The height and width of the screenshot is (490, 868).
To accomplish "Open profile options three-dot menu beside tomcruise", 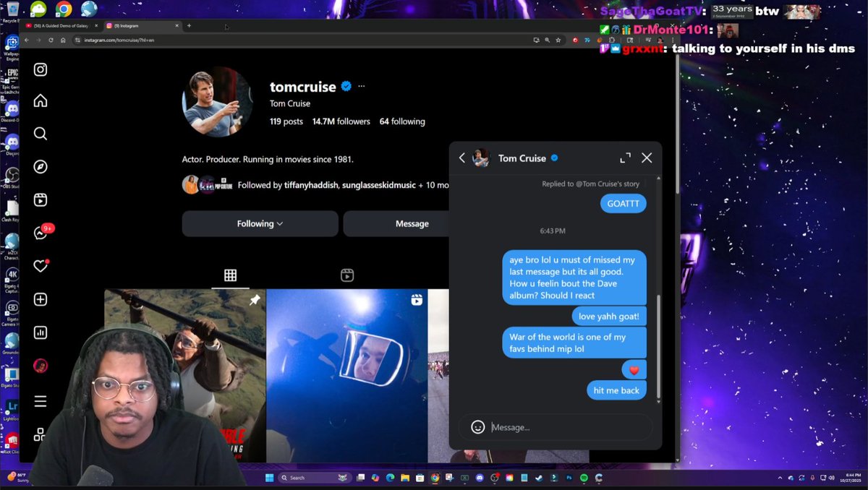I will pyautogui.click(x=362, y=87).
